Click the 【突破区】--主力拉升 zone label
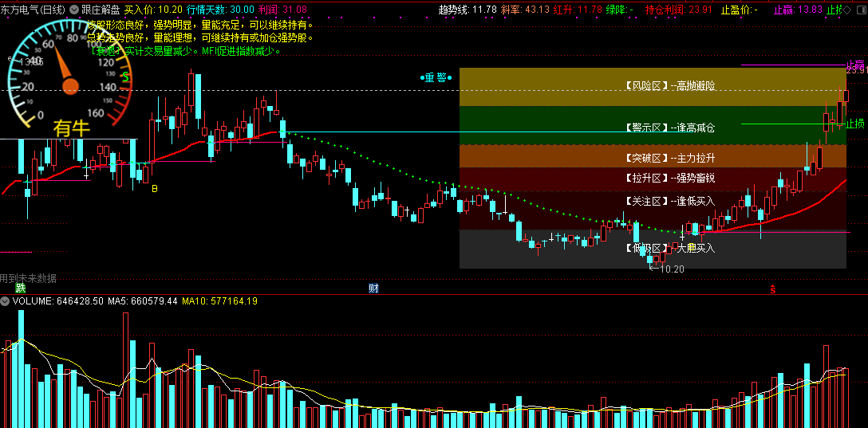Image resolution: width=868 pixels, height=428 pixels. pyautogui.click(x=669, y=159)
